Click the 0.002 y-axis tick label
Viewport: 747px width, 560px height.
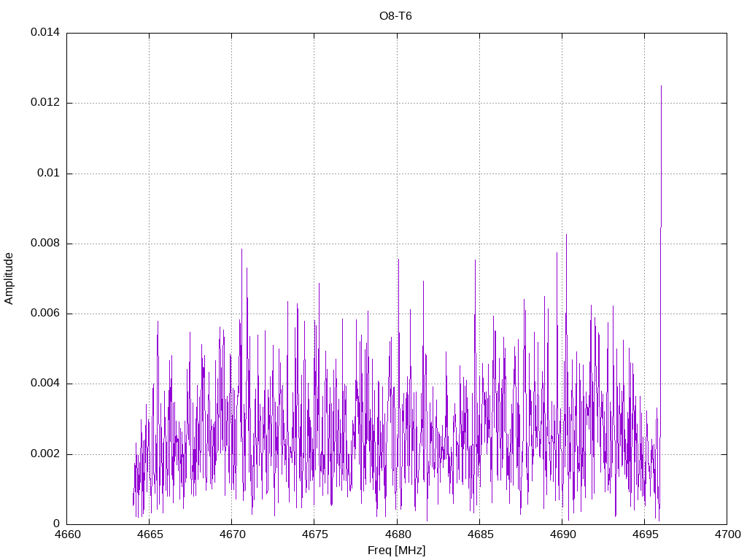[45, 454]
